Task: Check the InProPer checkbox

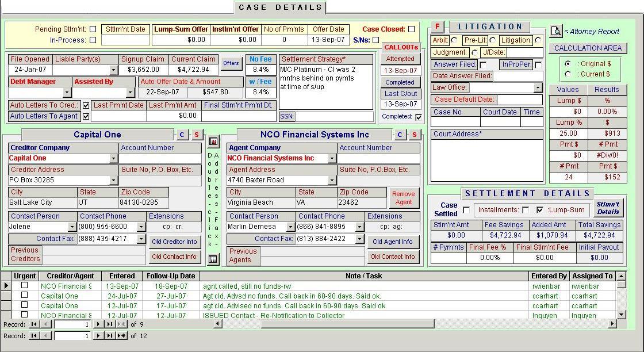Action: [x=538, y=65]
